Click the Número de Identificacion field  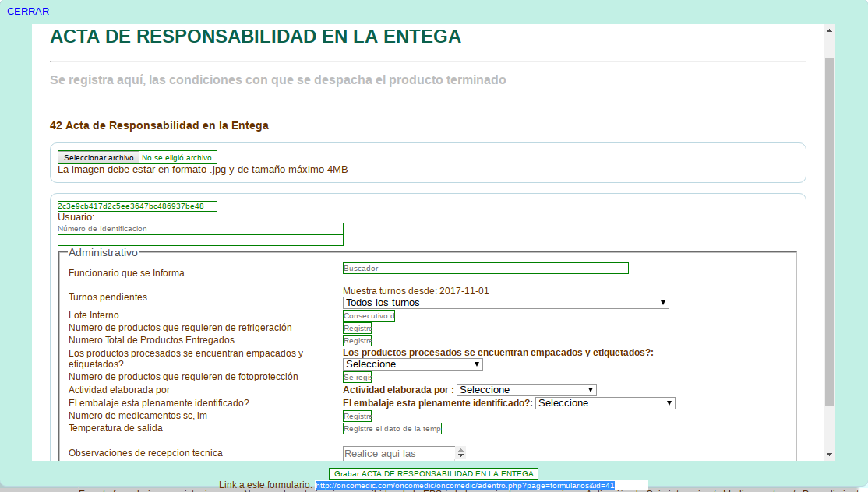[x=200, y=229]
